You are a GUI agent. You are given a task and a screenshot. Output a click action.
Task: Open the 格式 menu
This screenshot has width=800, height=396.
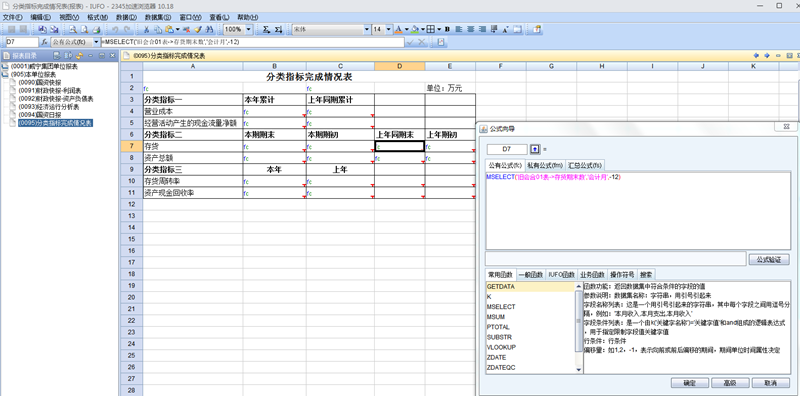point(97,17)
